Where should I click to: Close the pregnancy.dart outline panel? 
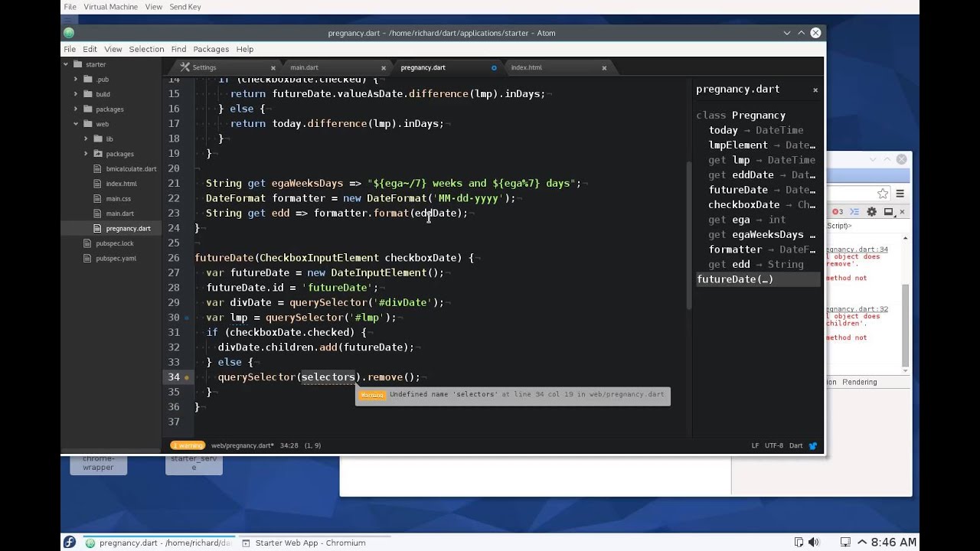tap(815, 90)
